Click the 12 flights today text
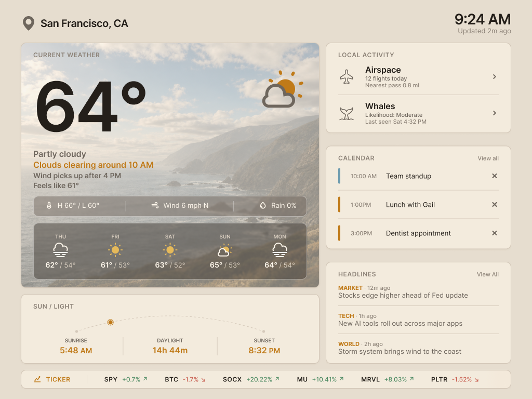Image resolution: width=532 pixels, height=399 pixels. pos(386,78)
